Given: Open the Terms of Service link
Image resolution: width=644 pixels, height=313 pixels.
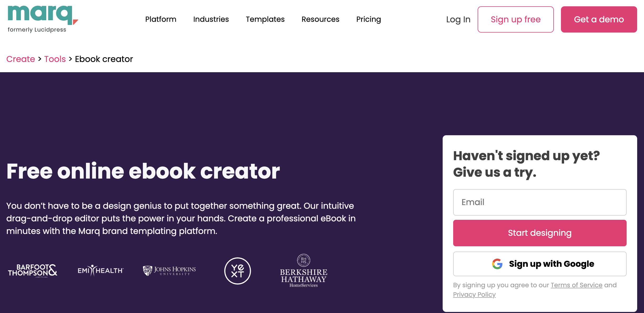Looking at the screenshot, I should pos(576,285).
